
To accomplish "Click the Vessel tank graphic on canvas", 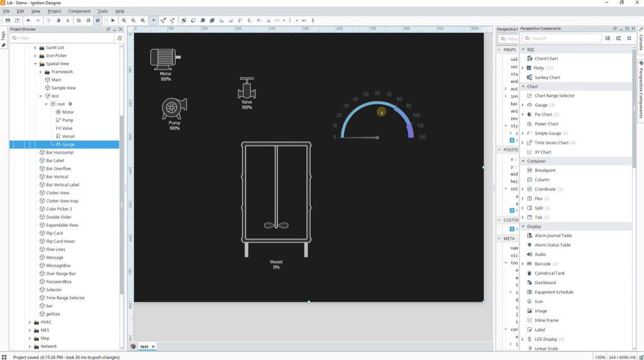I will (276, 199).
